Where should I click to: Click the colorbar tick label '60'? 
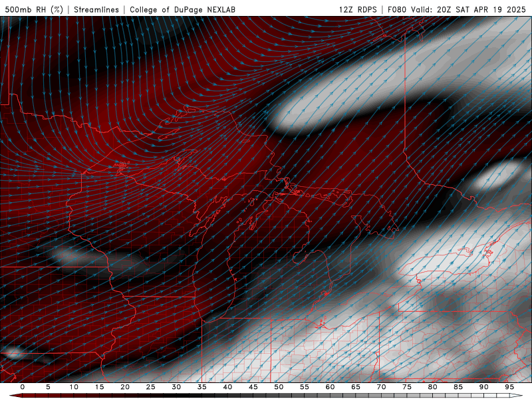330,387
